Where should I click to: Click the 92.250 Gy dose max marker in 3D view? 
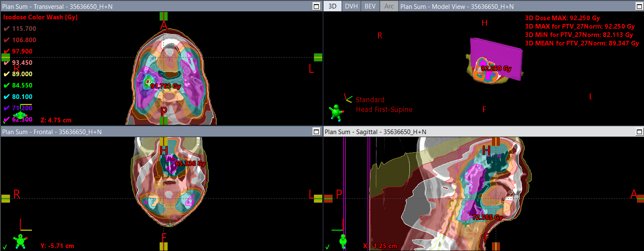pos(496,69)
